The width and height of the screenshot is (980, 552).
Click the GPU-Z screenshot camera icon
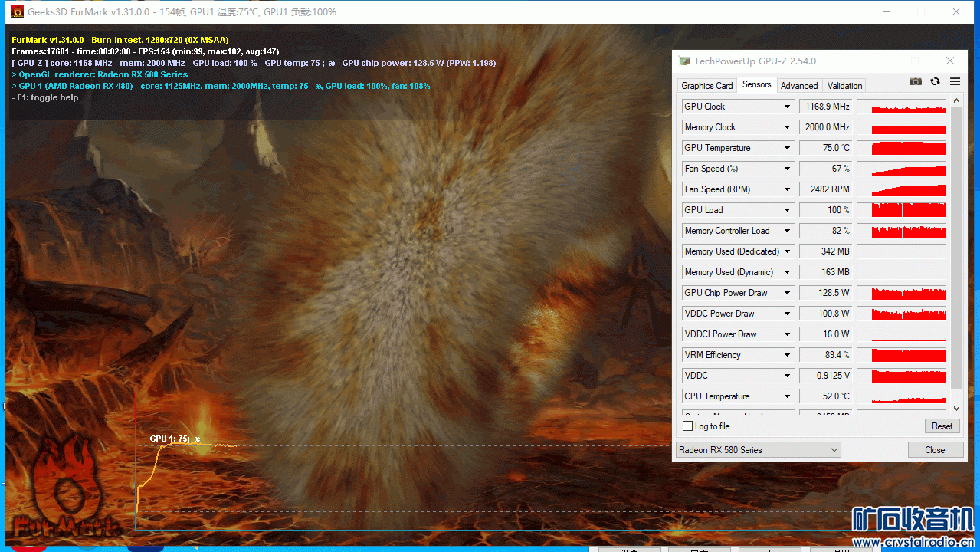coord(915,82)
